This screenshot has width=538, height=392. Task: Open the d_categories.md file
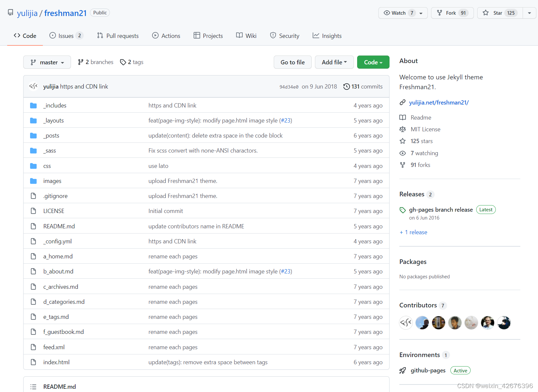64,302
